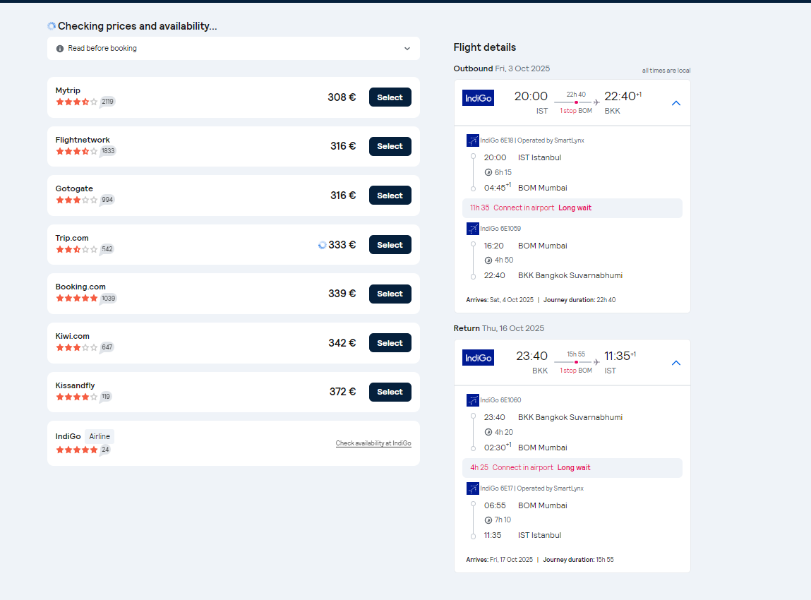Select the Booking.com 339 € offer
Screen dimensions: 811x600
pos(390,294)
